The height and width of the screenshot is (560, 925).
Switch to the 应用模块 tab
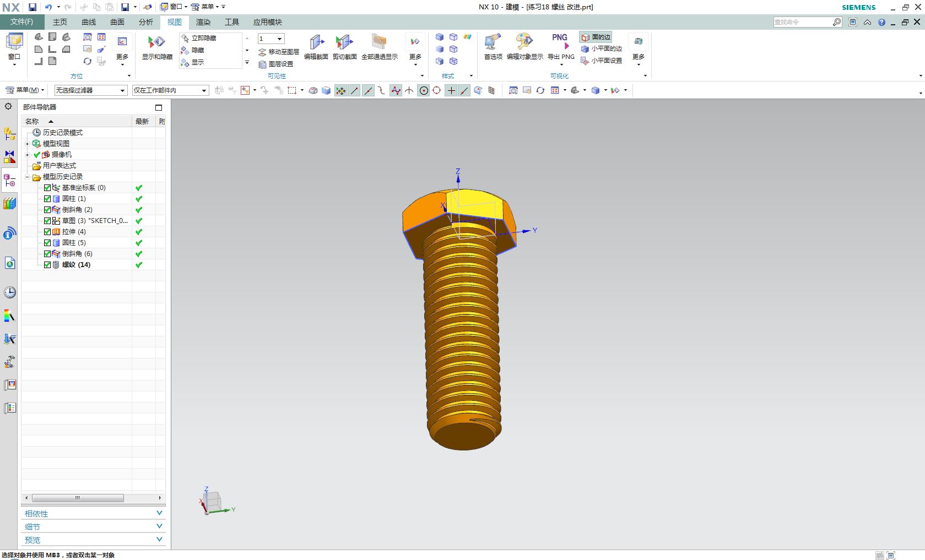pyautogui.click(x=268, y=22)
